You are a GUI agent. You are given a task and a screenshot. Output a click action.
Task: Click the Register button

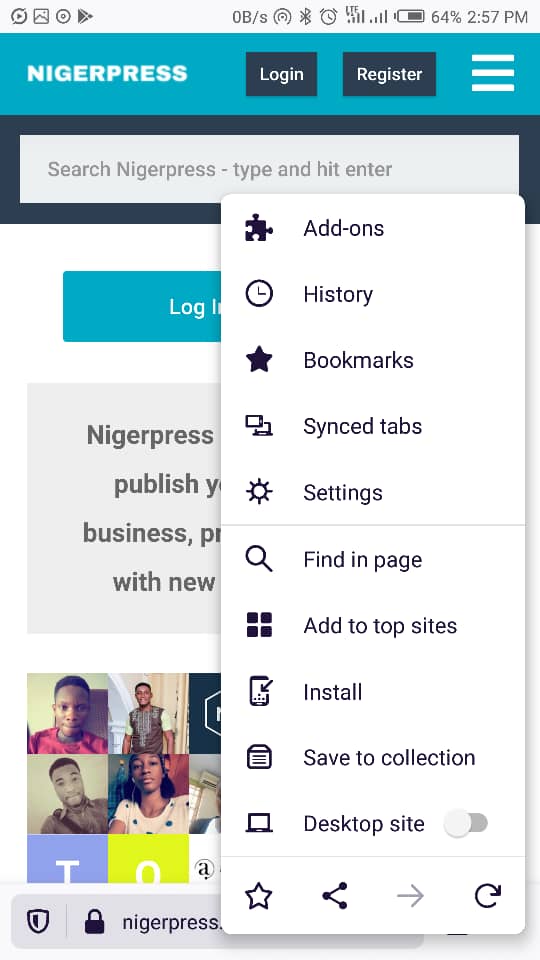click(389, 74)
